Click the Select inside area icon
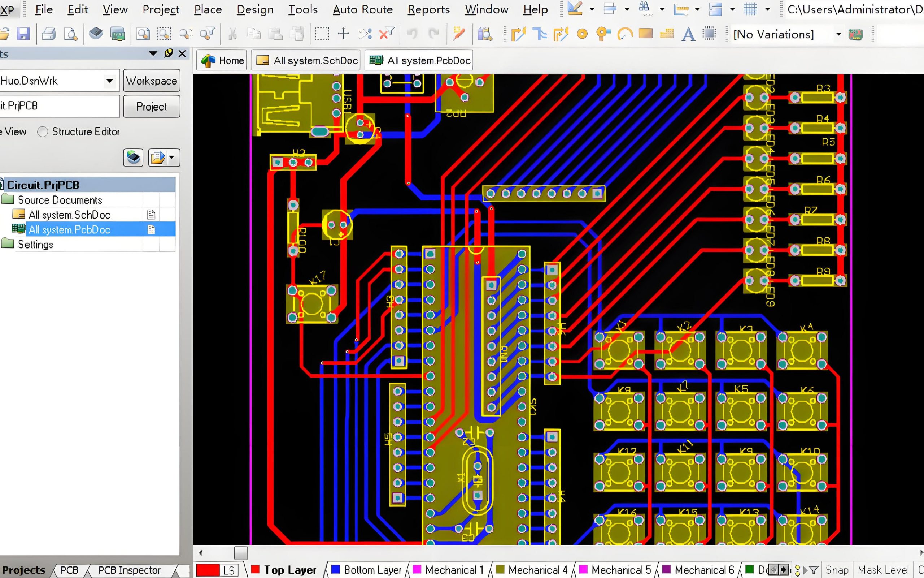The width and height of the screenshot is (924, 578). tap(322, 34)
